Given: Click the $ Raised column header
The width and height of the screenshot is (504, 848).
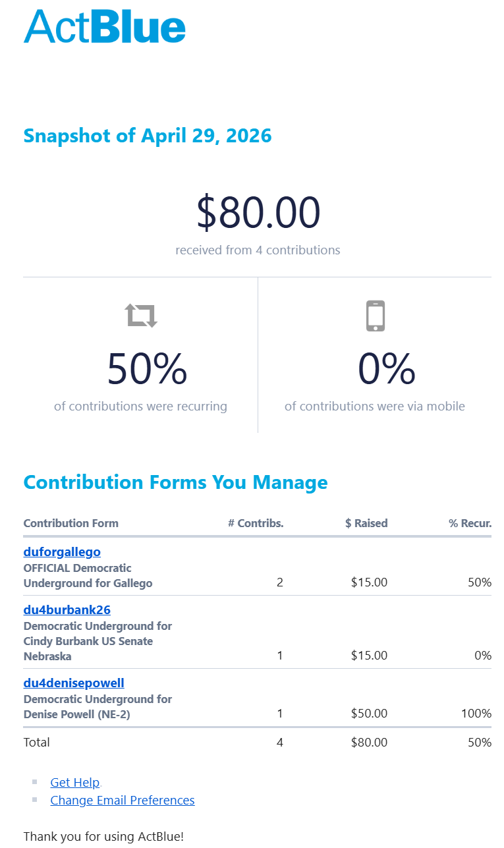Looking at the screenshot, I should coord(366,523).
